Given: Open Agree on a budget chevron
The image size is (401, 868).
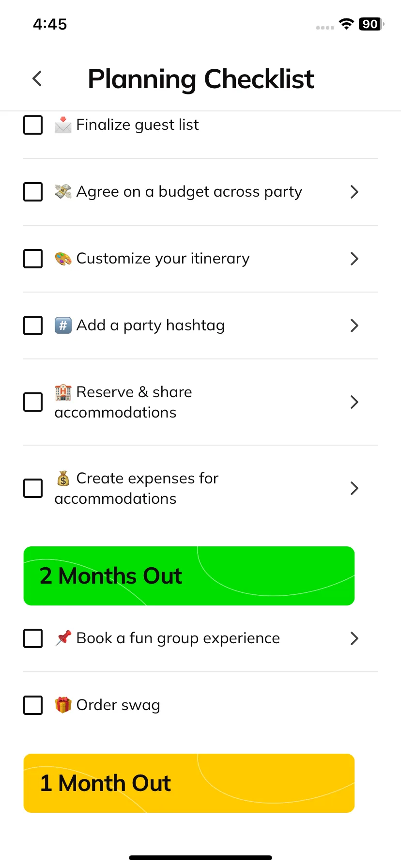Looking at the screenshot, I should click(x=355, y=192).
